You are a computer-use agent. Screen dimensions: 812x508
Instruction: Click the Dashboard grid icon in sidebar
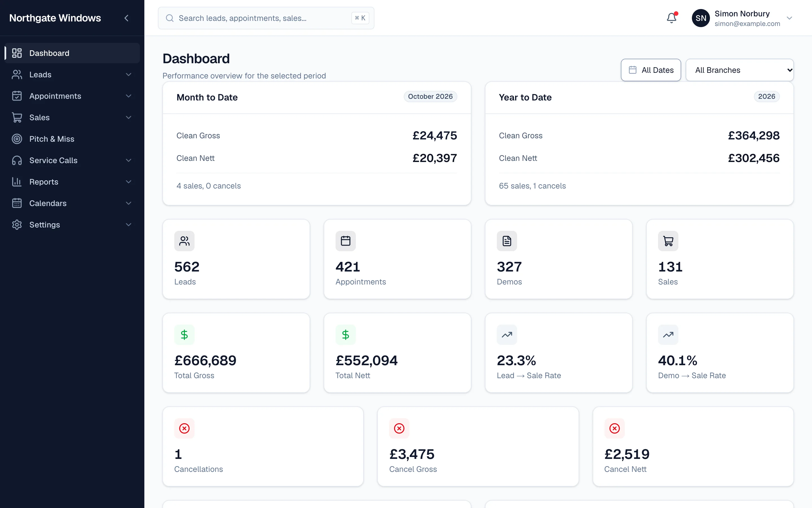17,53
